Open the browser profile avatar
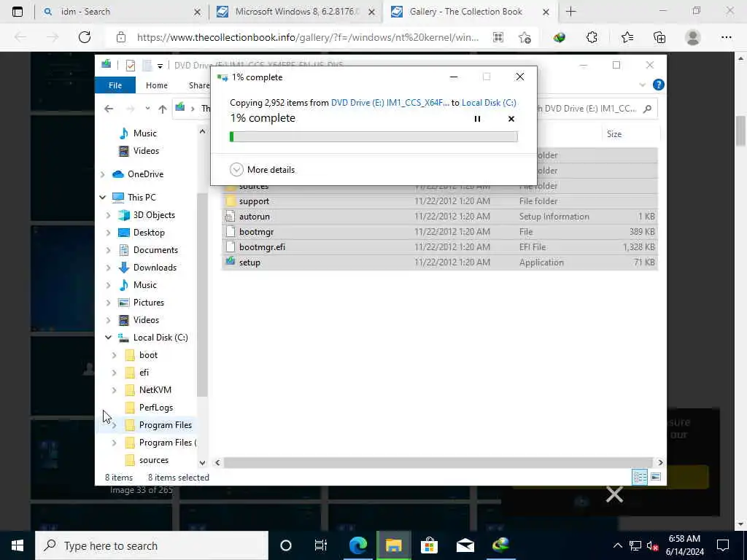This screenshot has height=560, width=747. pyautogui.click(x=693, y=37)
